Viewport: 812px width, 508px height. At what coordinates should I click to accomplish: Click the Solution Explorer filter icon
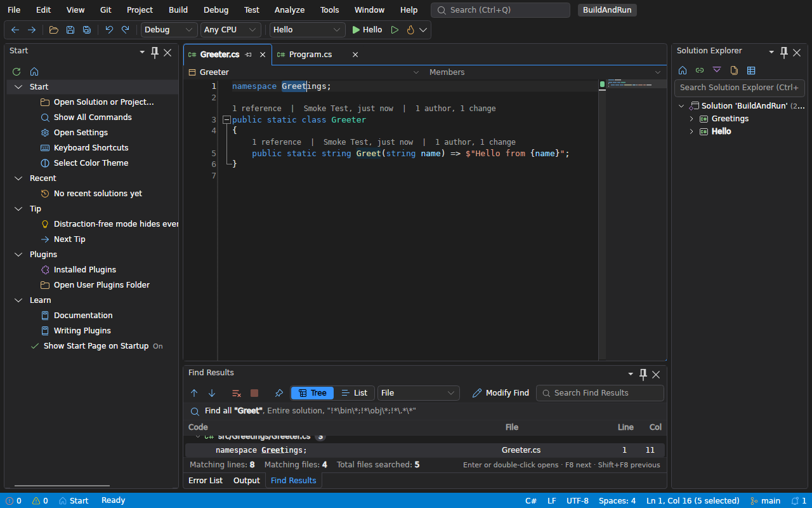717,70
